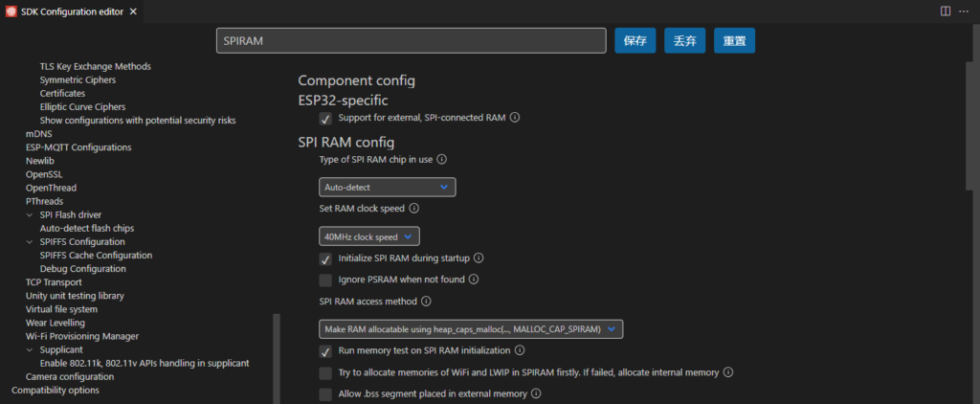Click the split editor icon
980x404 pixels.
point(946,11)
